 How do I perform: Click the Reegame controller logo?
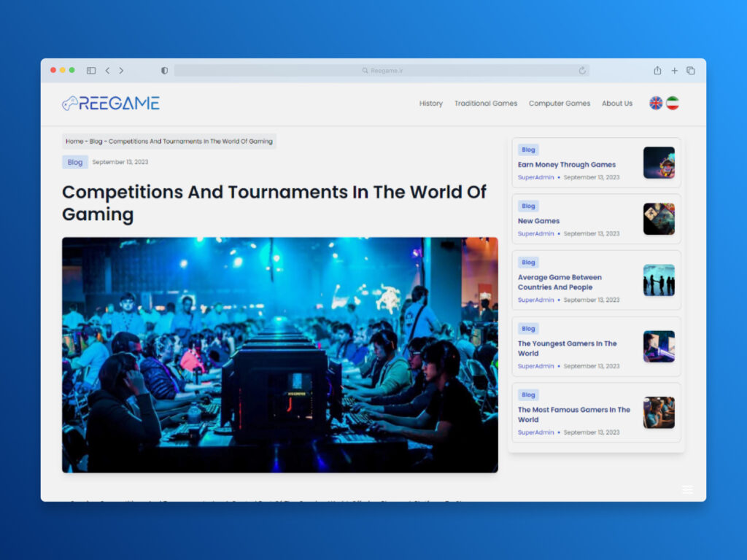tap(110, 104)
